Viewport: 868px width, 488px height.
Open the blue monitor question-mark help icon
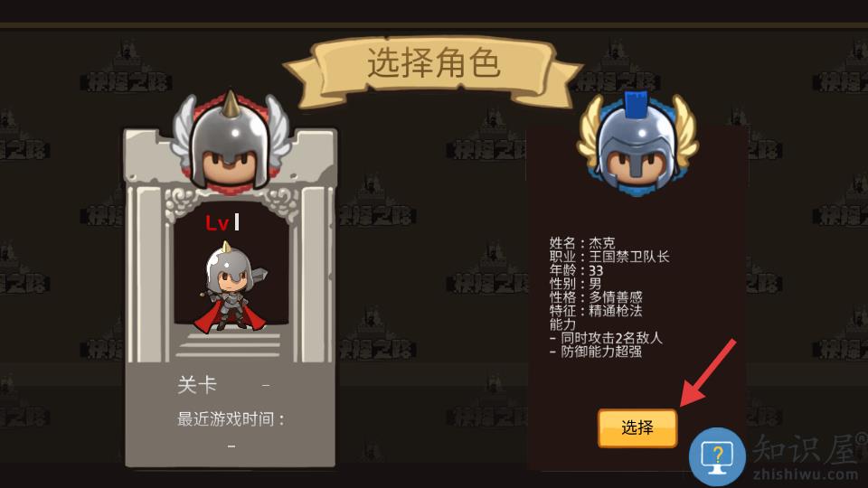click(717, 457)
